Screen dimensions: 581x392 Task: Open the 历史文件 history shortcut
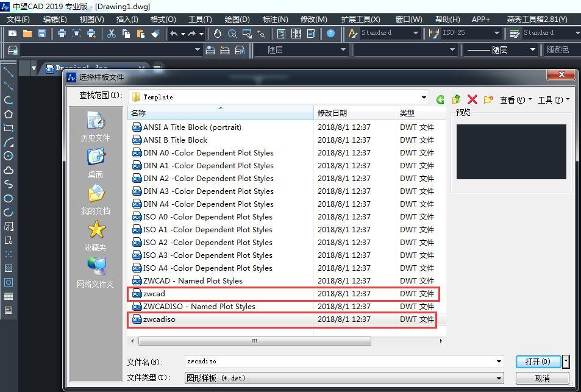pos(95,127)
